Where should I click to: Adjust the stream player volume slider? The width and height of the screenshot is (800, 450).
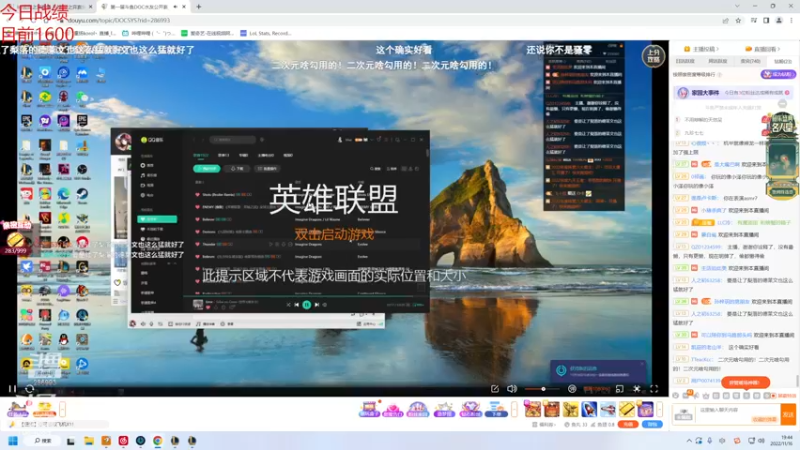tap(541, 389)
